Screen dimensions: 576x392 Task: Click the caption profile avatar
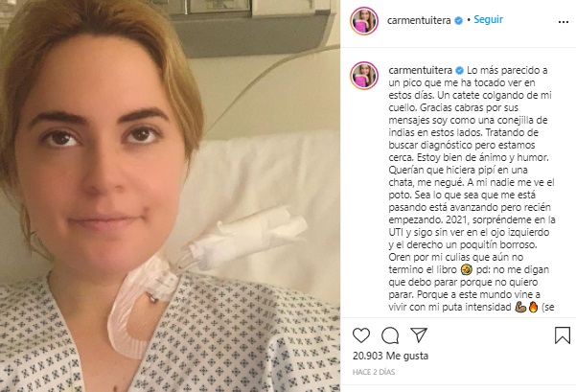click(x=364, y=76)
